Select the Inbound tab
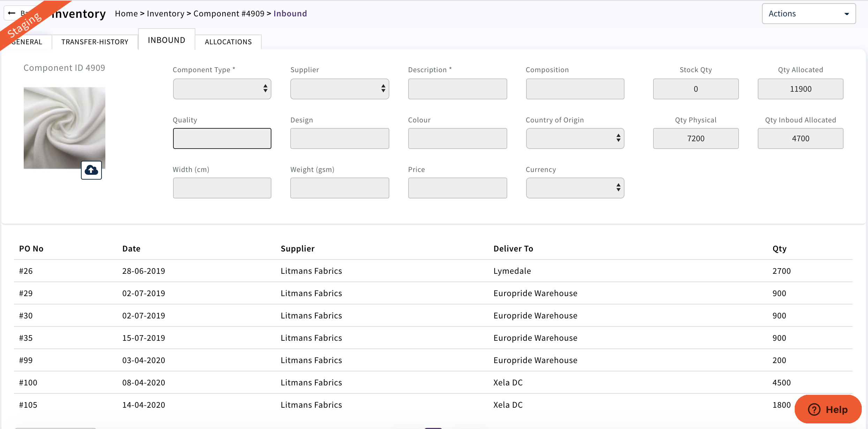This screenshot has width=868, height=429. pyautogui.click(x=166, y=40)
